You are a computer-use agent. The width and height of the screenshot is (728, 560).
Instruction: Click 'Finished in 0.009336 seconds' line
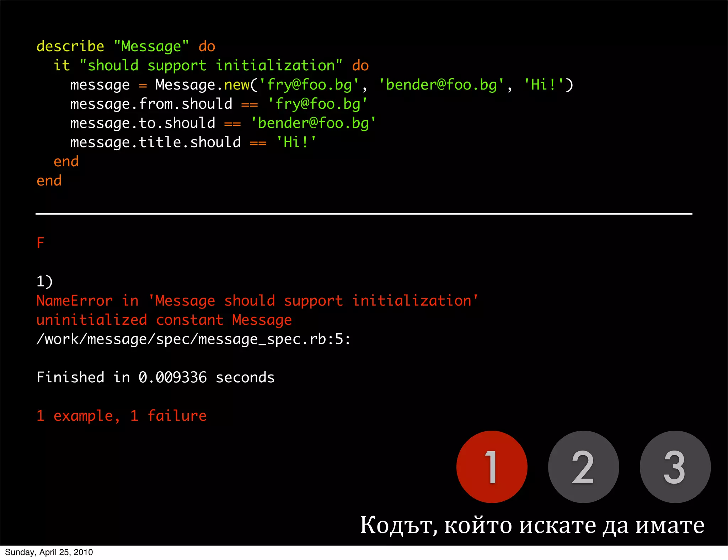tap(156, 377)
